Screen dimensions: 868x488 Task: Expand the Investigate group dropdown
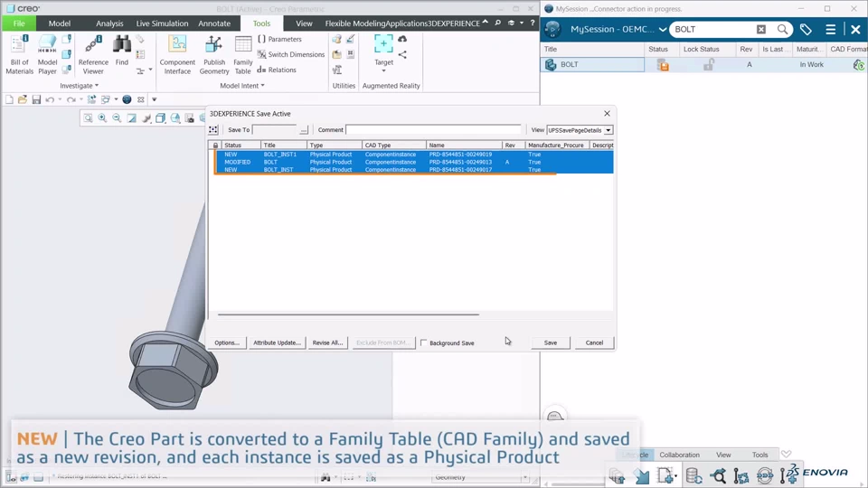coord(80,86)
